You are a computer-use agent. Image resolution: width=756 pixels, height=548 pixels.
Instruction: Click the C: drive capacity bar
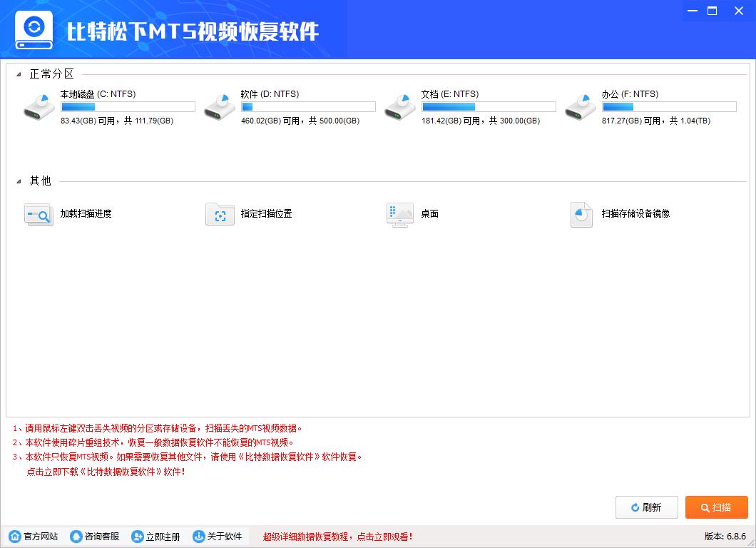pos(128,106)
